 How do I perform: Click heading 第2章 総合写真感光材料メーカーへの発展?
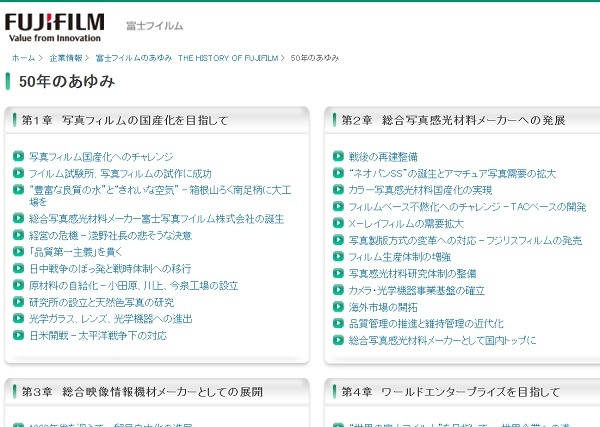pos(453,120)
